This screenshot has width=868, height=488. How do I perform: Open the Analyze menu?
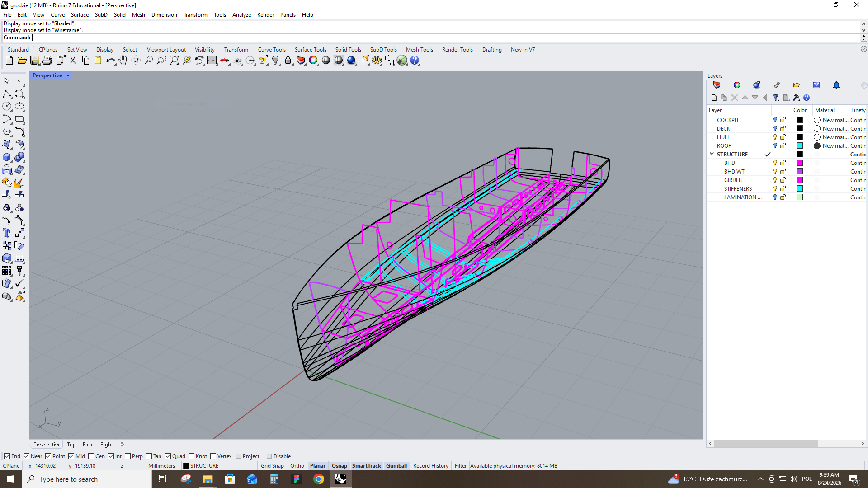tap(241, 15)
